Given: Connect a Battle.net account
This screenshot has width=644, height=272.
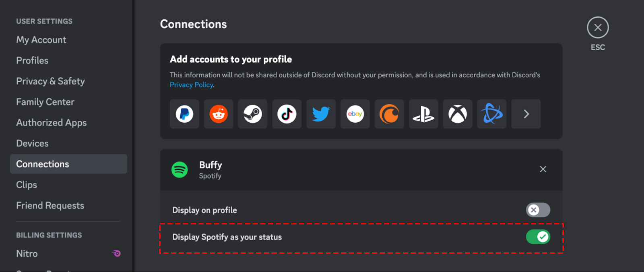Looking at the screenshot, I should (492, 114).
